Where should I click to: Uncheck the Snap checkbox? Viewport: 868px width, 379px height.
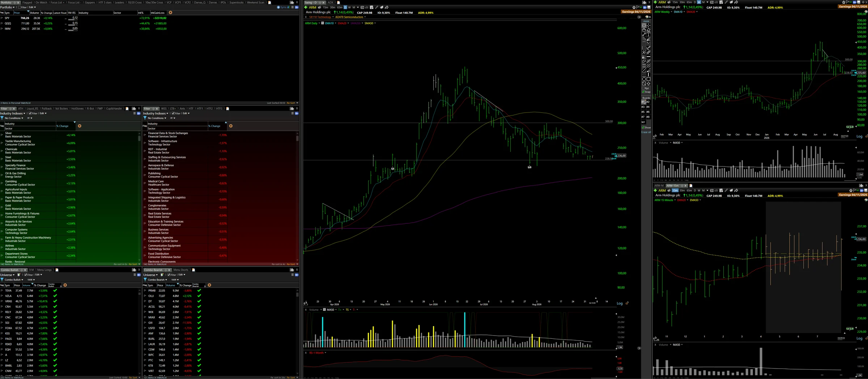tap(643, 92)
